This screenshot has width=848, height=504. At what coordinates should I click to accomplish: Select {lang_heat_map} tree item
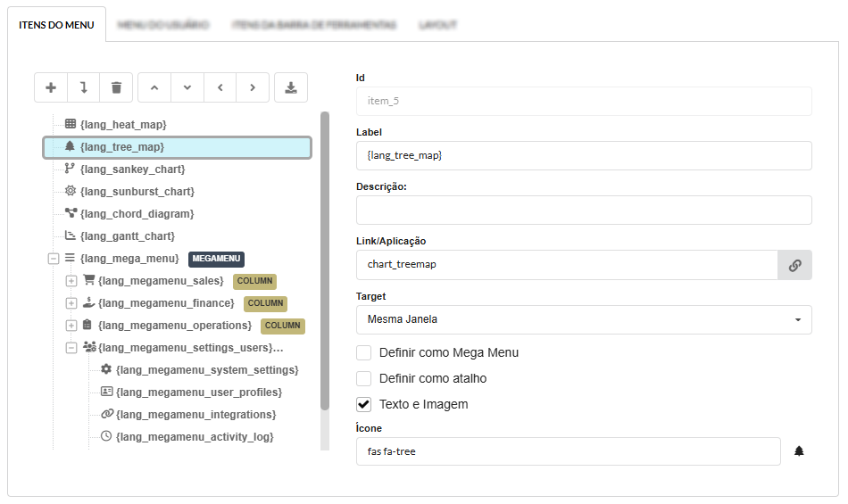(x=123, y=125)
